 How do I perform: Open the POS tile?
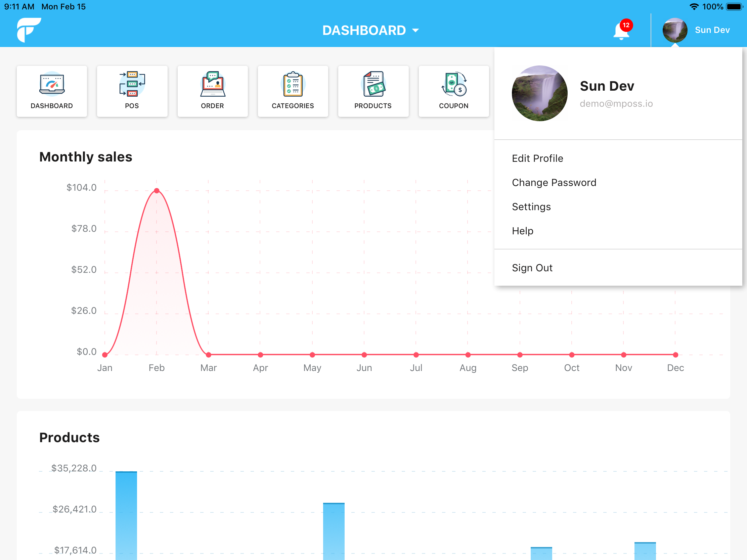click(132, 91)
